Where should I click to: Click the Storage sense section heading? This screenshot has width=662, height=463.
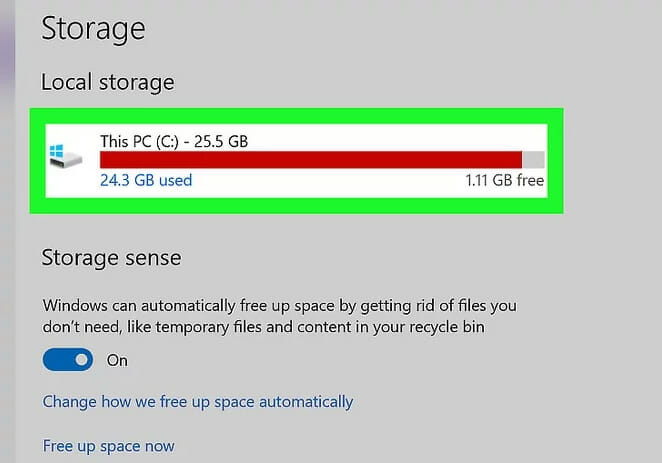pos(111,258)
